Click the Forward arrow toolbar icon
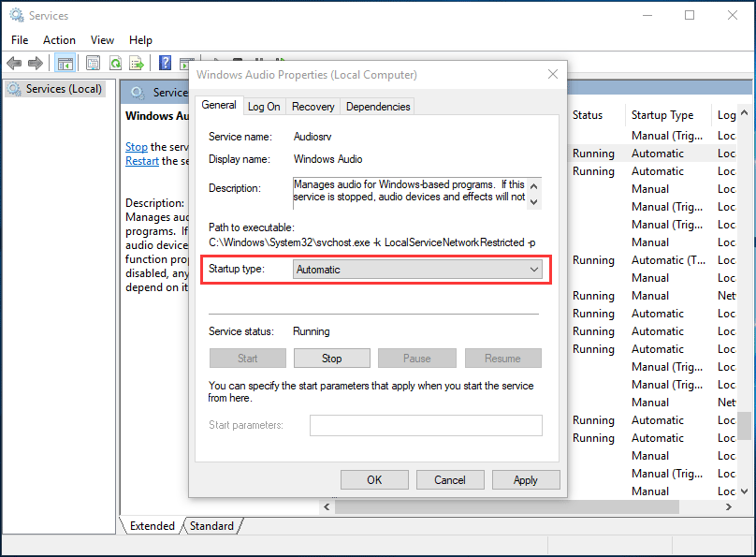Viewport: 756px width, 557px height. [x=36, y=63]
